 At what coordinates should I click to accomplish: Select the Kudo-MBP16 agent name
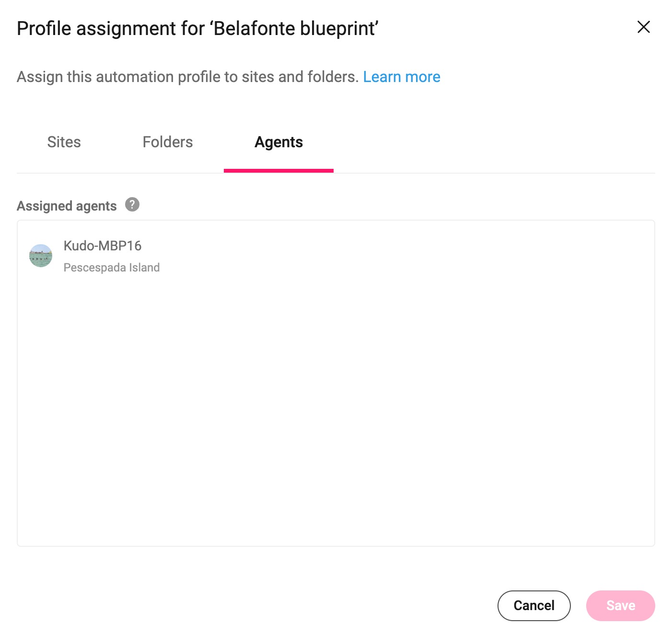(103, 246)
